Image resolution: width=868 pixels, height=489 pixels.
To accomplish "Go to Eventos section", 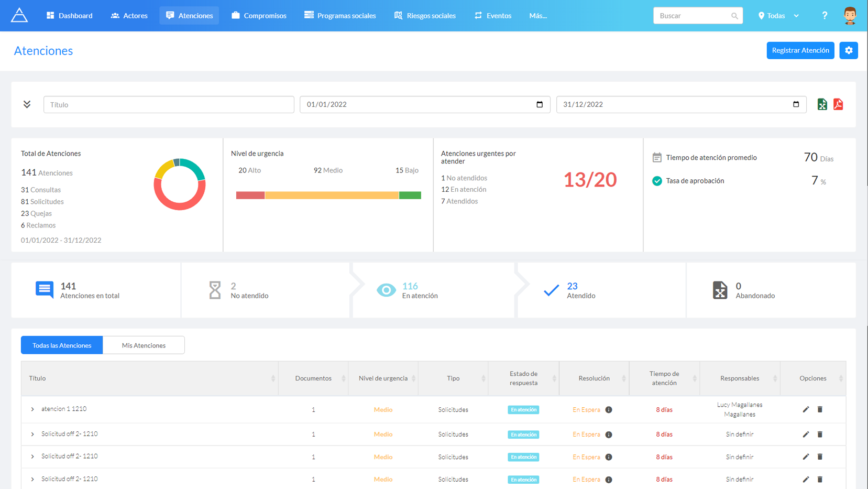I will [x=493, y=16].
